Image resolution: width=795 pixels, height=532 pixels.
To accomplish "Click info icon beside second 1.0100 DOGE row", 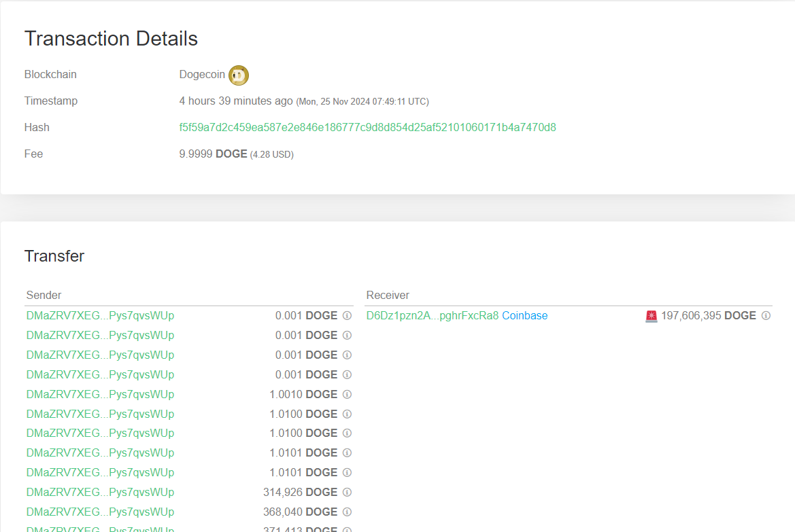I will 347,433.
